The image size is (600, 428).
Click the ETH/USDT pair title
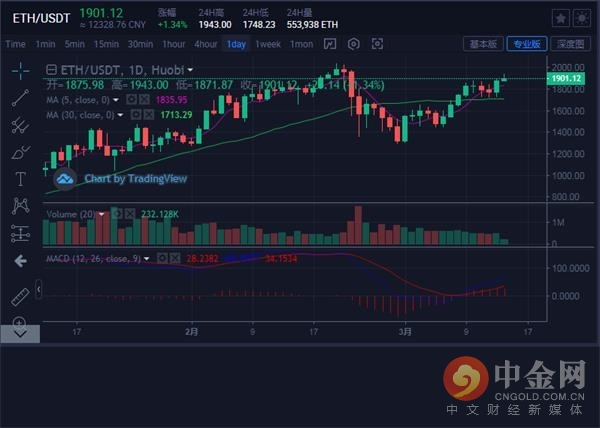click(x=41, y=18)
